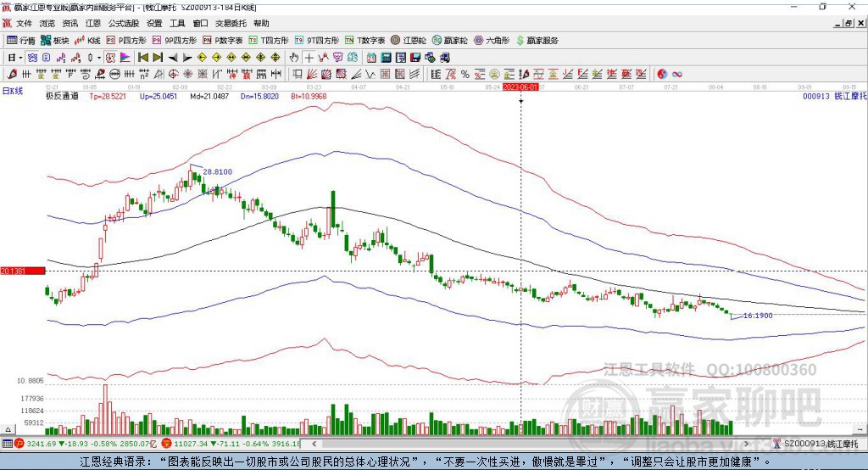
Task: Open the candlestick style dropdown arrow
Action: click(x=98, y=58)
